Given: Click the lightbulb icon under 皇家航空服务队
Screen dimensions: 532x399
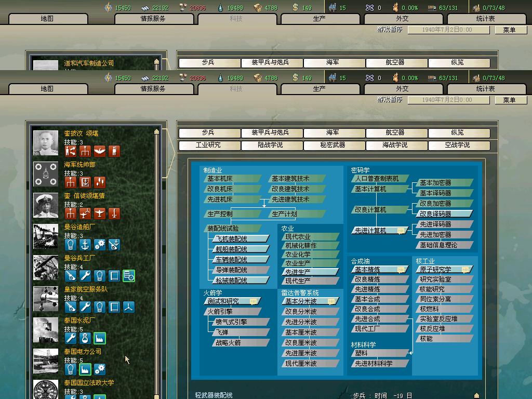Looking at the screenshot, I should click(x=100, y=307).
